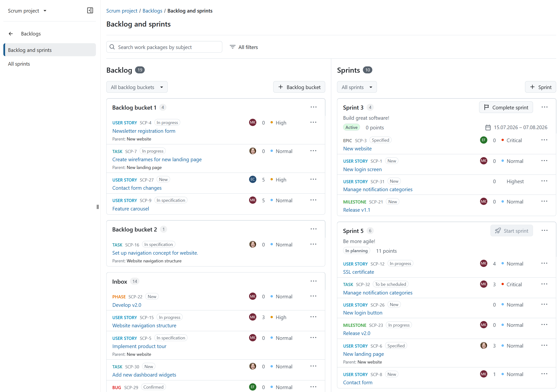Viewport: 560px width, 392px height.
Task: Open the All backlog buckets dropdown
Action: (137, 87)
